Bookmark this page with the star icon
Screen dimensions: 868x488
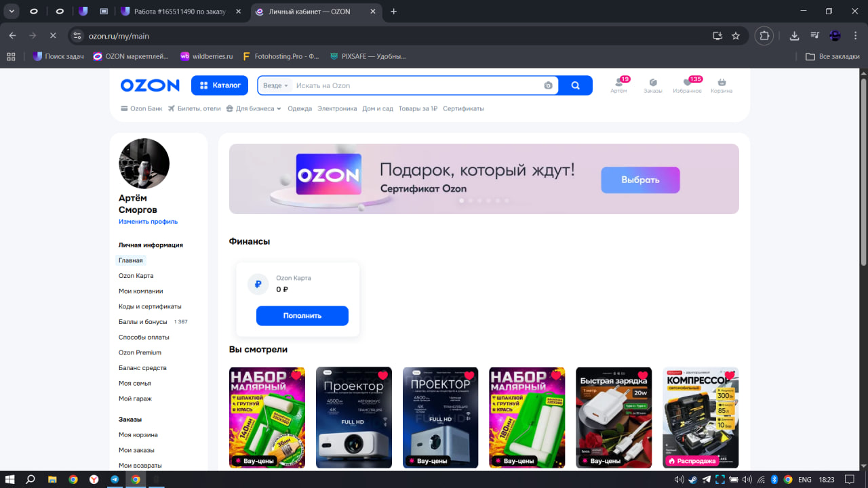pyautogui.click(x=736, y=36)
